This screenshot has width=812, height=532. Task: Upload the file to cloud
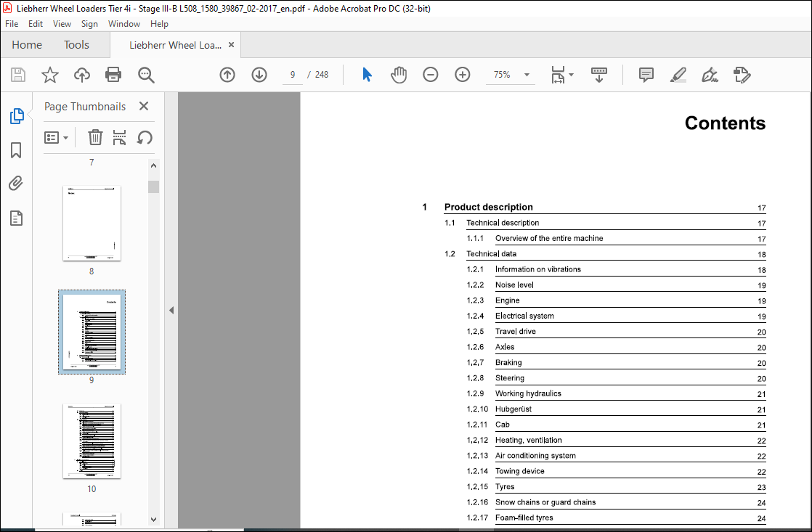coord(82,75)
